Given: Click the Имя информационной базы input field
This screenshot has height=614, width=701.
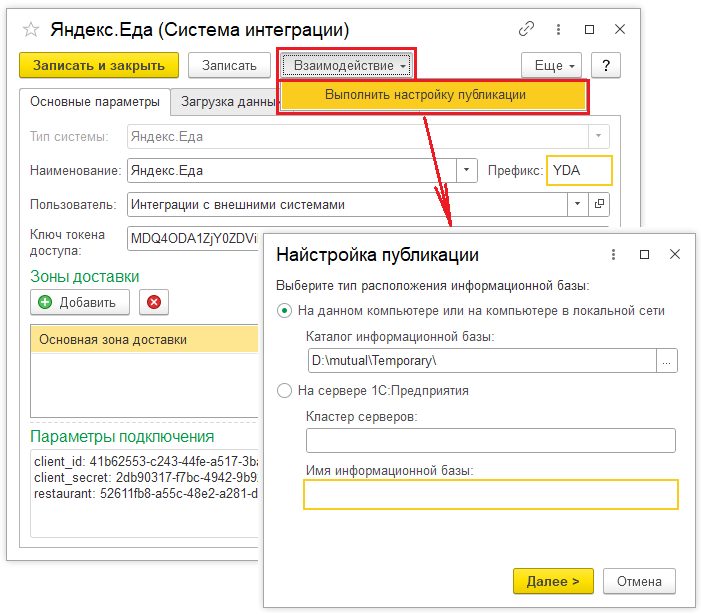Looking at the screenshot, I should click(x=491, y=495).
